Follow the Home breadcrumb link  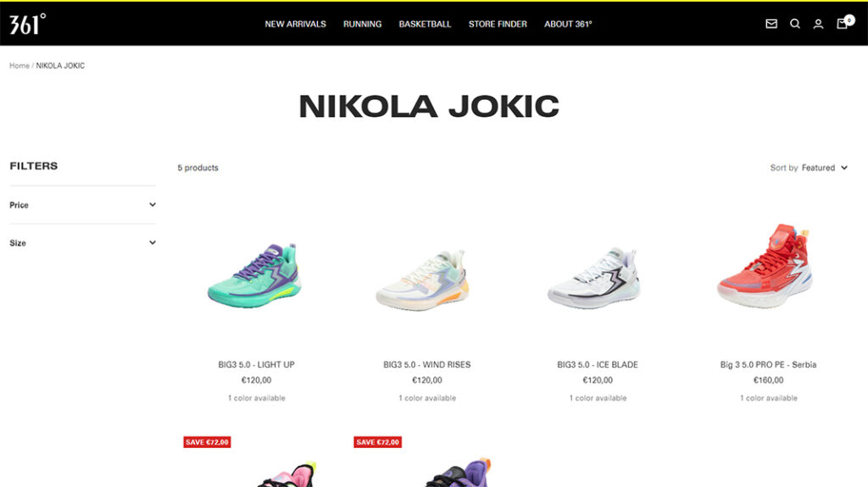tap(19, 65)
